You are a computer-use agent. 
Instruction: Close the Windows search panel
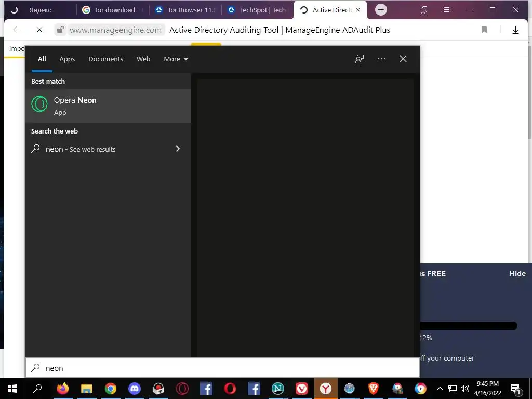(403, 59)
